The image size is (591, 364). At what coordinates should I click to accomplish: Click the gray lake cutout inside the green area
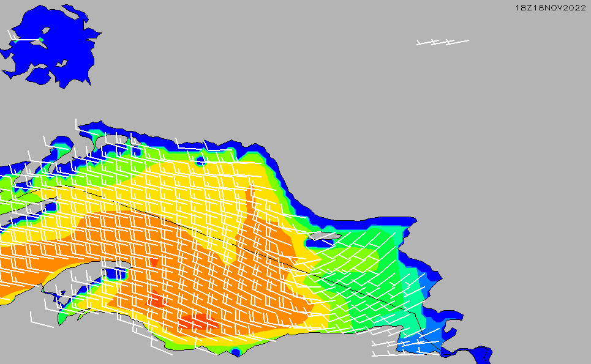[323, 236]
